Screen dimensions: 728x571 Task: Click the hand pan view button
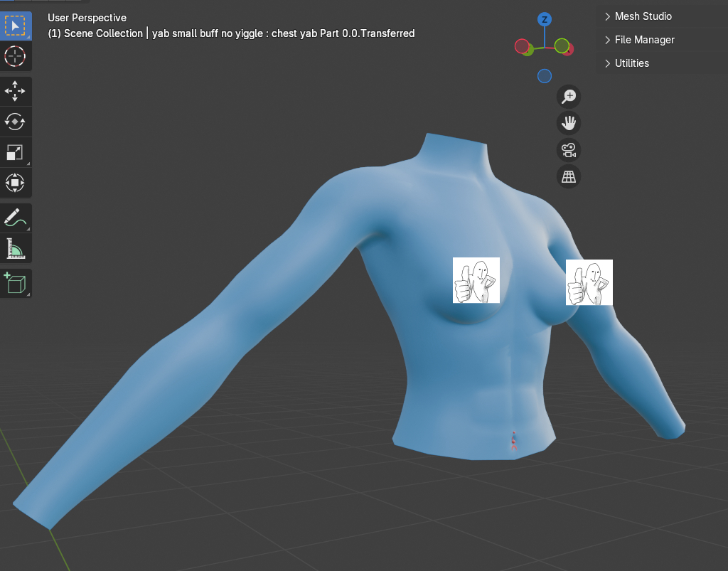tap(568, 124)
